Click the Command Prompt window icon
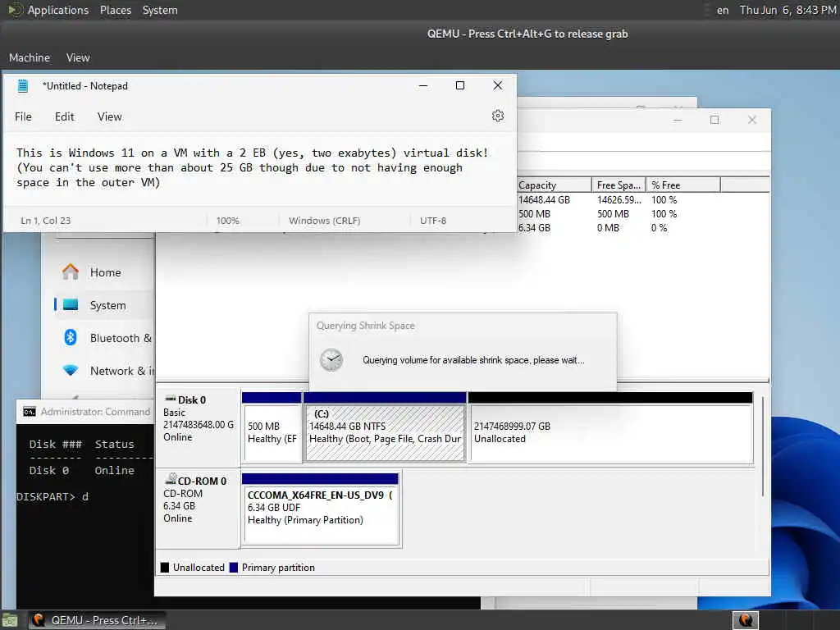Viewport: 840px width, 630px height. (x=30, y=412)
